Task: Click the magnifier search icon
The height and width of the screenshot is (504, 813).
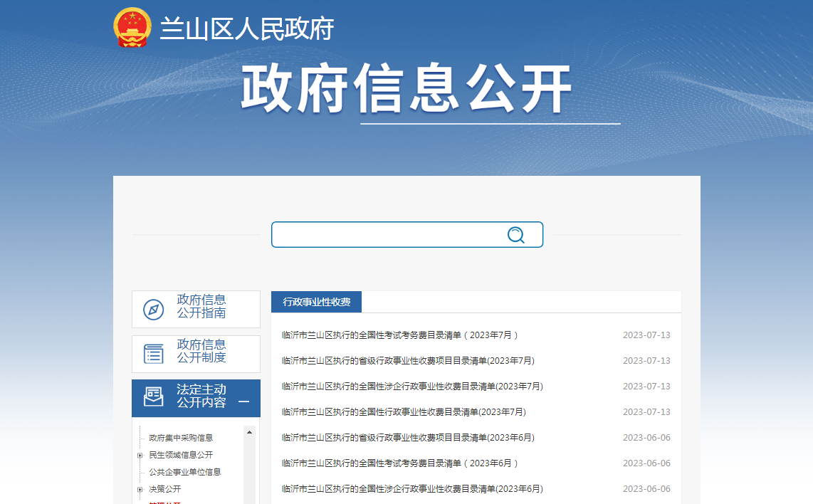Action: (x=516, y=235)
